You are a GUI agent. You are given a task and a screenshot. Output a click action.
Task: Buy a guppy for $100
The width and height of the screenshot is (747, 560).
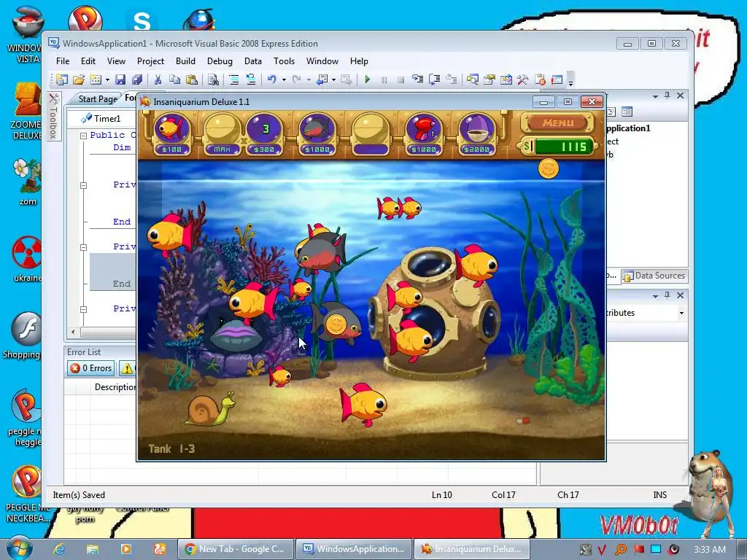(x=171, y=133)
